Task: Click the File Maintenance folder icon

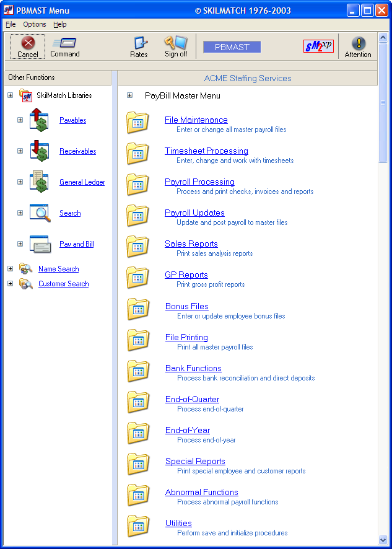Action: pyautogui.click(x=137, y=123)
